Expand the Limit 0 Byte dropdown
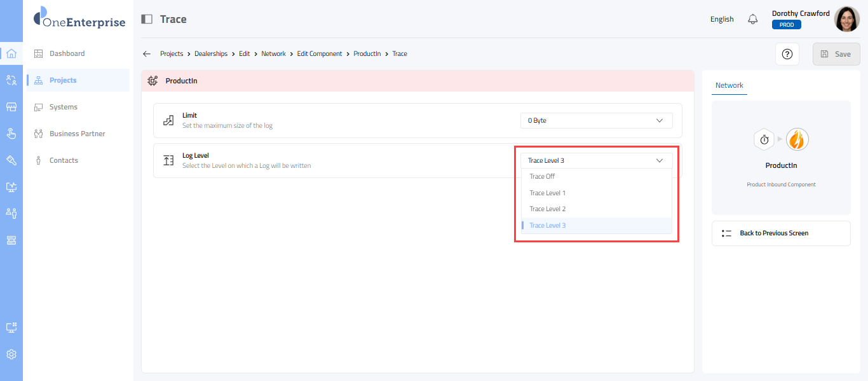The height and width of the screenshot is (381, 868). pos(596,120)
